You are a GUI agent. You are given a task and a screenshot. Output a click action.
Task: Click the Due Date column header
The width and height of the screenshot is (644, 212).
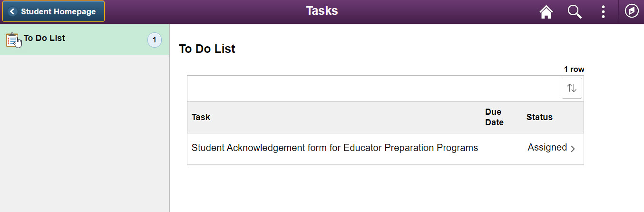pos(494,117)
